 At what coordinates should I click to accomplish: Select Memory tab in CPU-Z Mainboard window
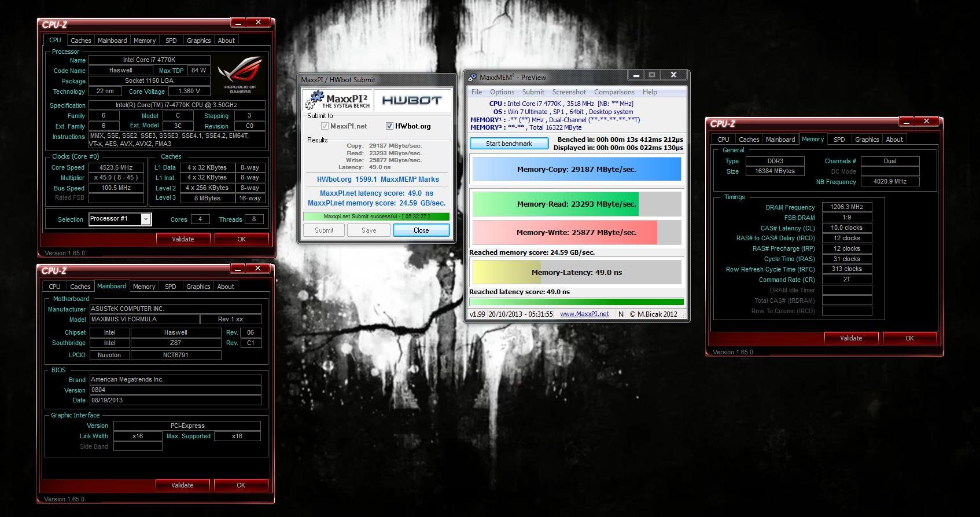(x=144, y=287)
